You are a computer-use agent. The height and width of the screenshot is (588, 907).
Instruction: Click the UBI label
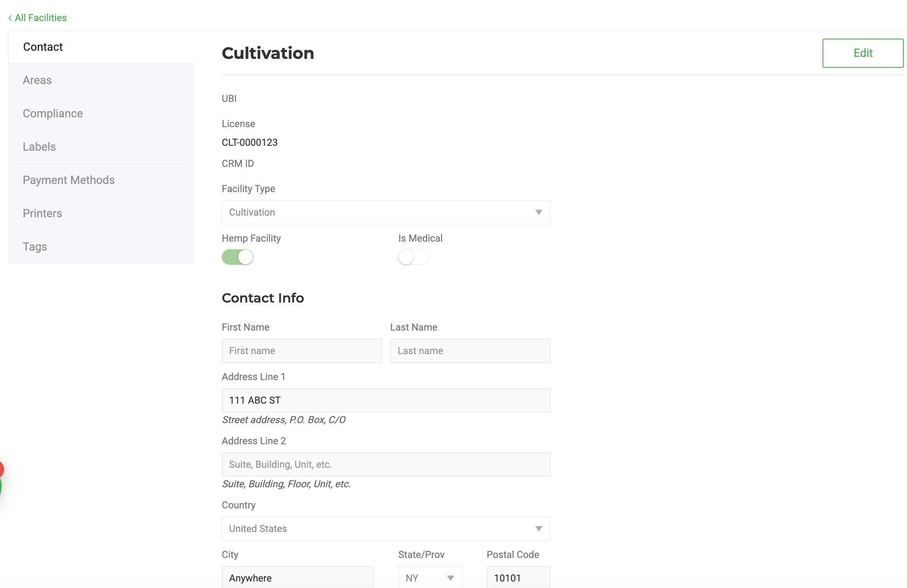coord(229,99)
